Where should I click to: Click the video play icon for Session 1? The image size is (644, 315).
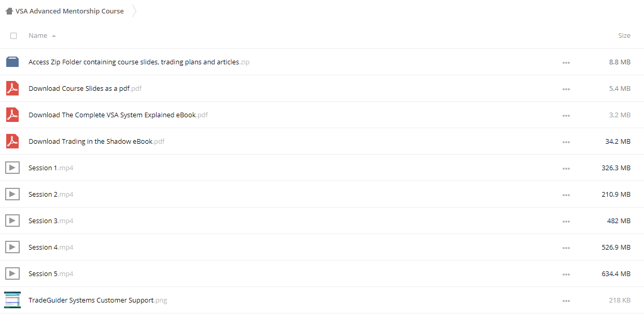click(x=12, y=168)
